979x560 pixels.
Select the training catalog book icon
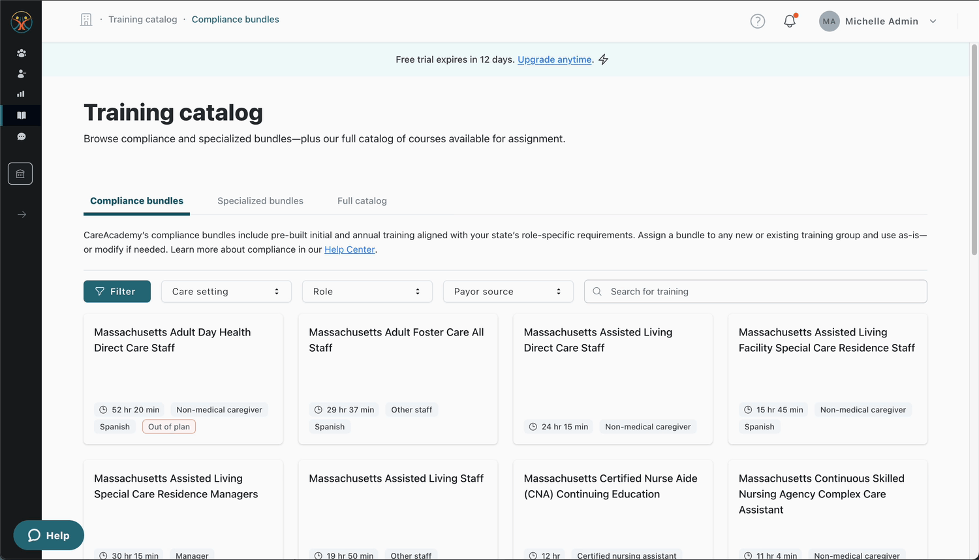21,116
